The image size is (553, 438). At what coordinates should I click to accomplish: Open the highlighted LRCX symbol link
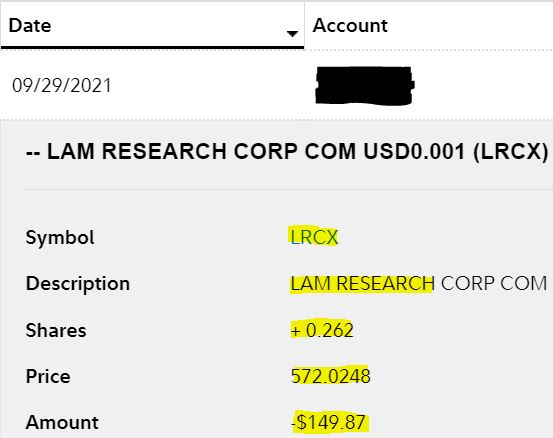(314, 237)
